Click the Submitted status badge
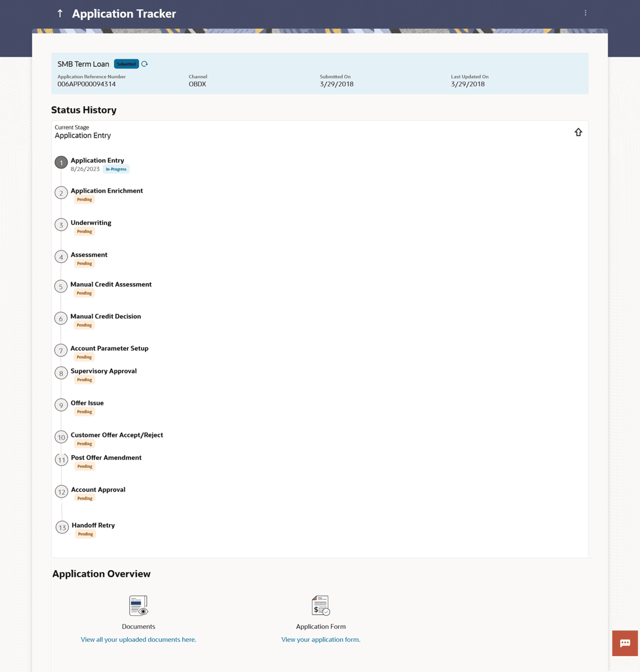 pos(126,64)
